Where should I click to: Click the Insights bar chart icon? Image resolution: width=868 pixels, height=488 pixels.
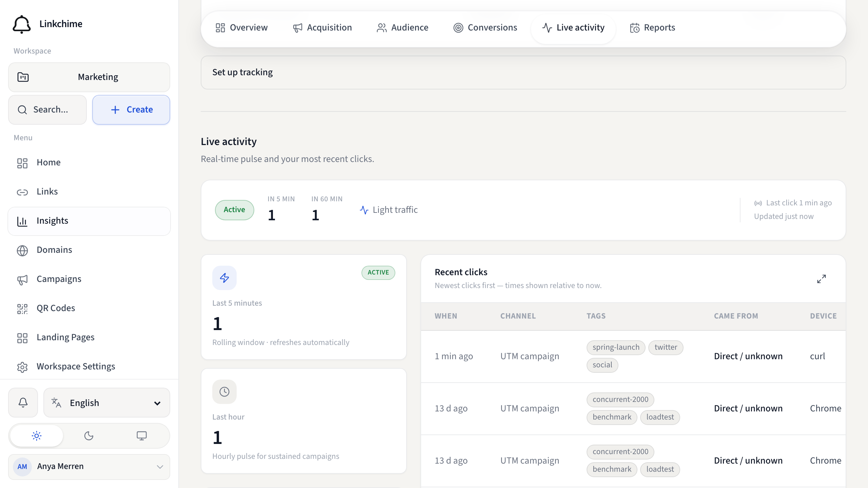tap(22, 221)
